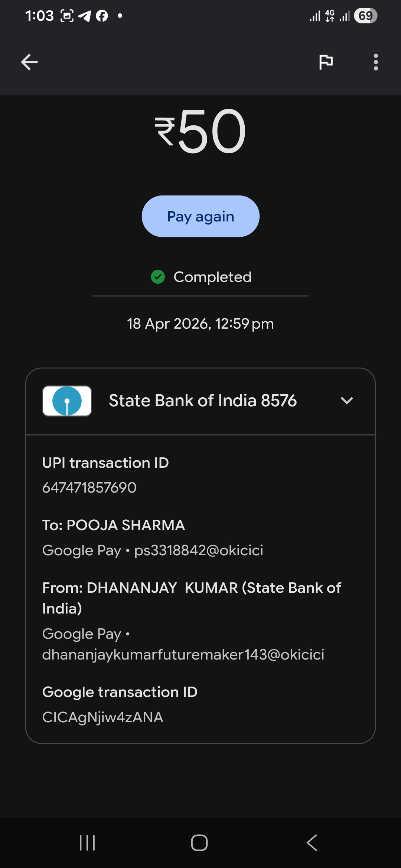Image resolution: width=401 pixels, height=868 pixels.
Task: Tap the State Bank of India logo
Action: pos(67,401)
